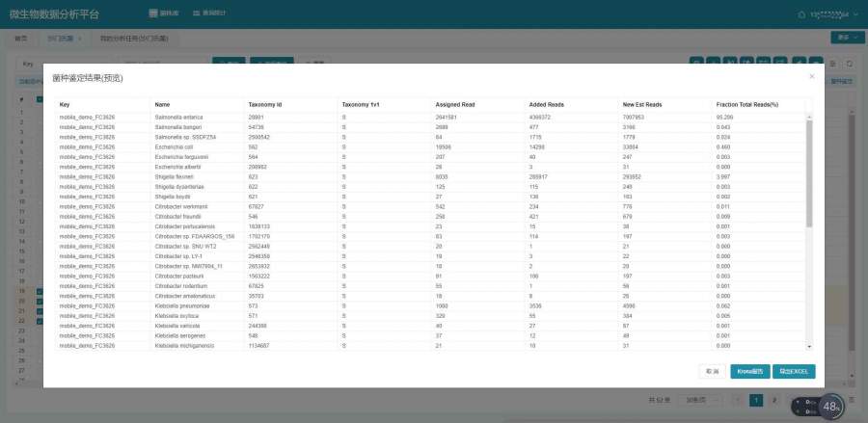
Task: Click taxonomy id 2500542 in the table
Action: pyautogui.click(x=258, y=137)
